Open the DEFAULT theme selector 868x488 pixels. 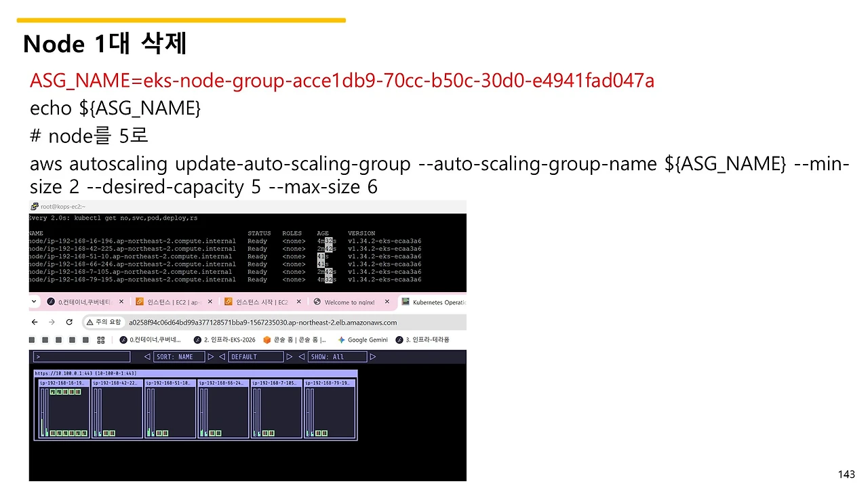pyautogui.click(x=256, y=357)
